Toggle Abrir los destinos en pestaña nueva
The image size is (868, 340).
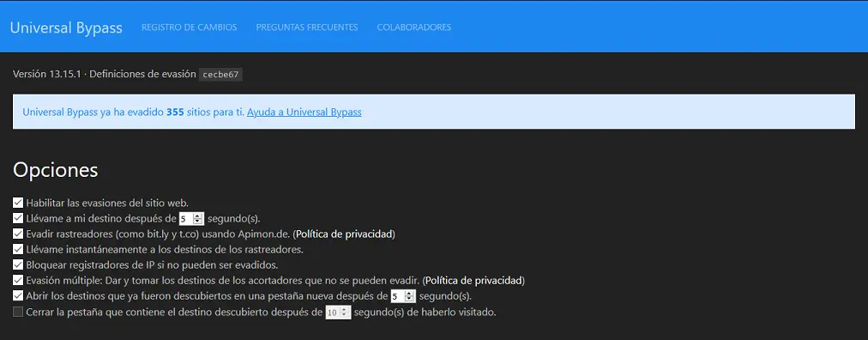point(18,295)
